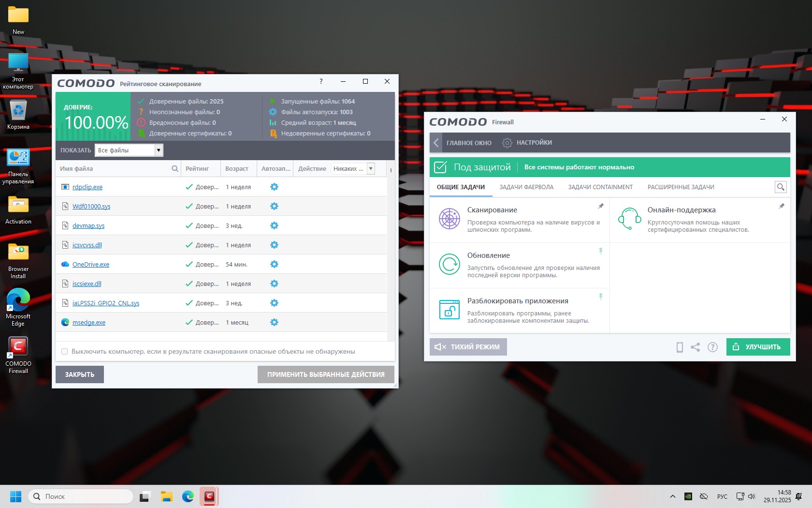812x508 pixels.
Task: Click autorun gear icon for OneDrive.exe
Action: coord(274,264)
